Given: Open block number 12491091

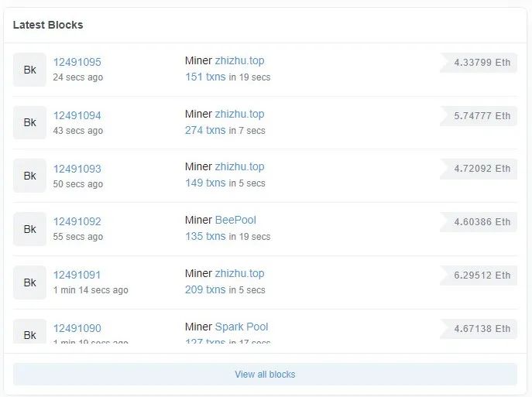Looking at the screenshot, I should (x=77, y=275).
